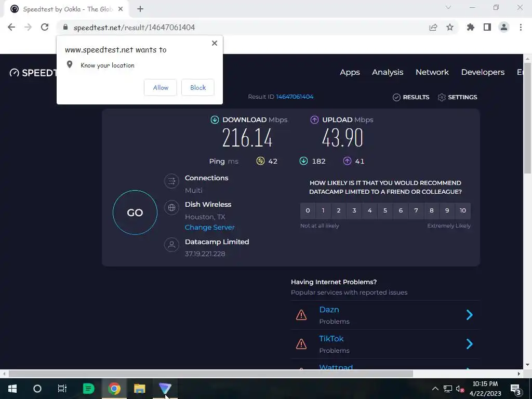Open the Analysis menu
Screen dimensions: 532x399
click(388, 72)
